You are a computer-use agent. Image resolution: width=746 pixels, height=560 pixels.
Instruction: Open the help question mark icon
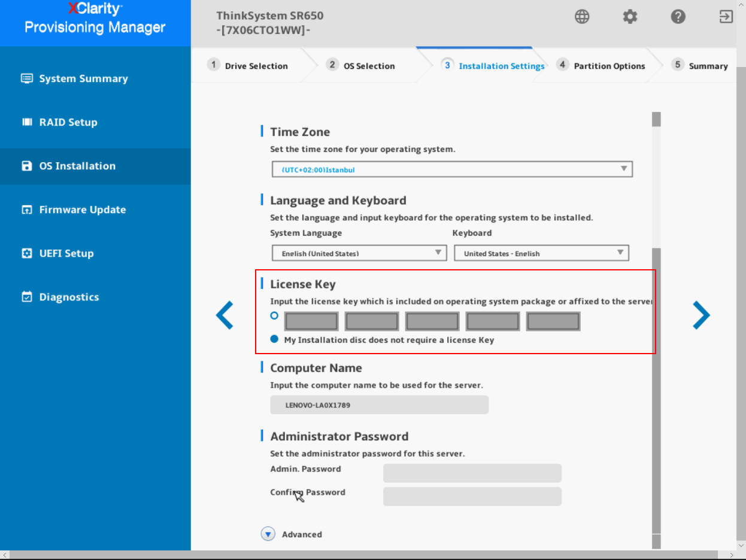[678, 17]
